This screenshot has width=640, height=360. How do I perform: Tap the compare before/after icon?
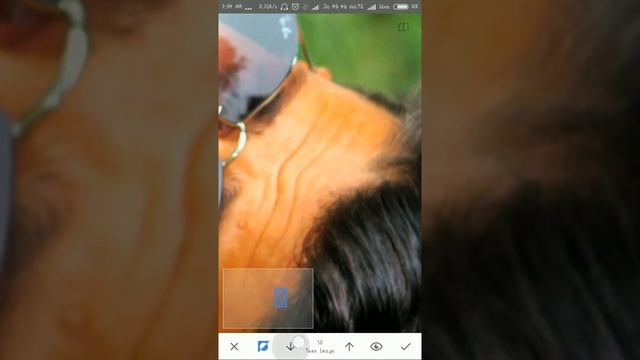pyautogui.click(x=403, y=27)
